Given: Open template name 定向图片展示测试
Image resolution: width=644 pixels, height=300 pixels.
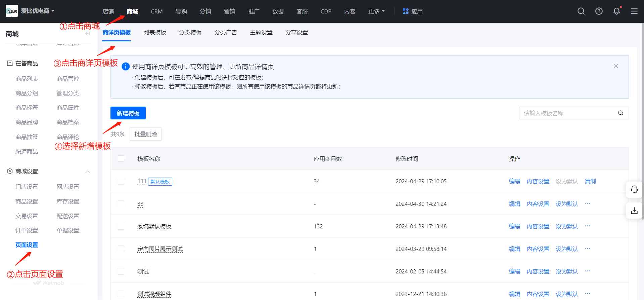Looking at the screenshot, I should tap(160, 249).
